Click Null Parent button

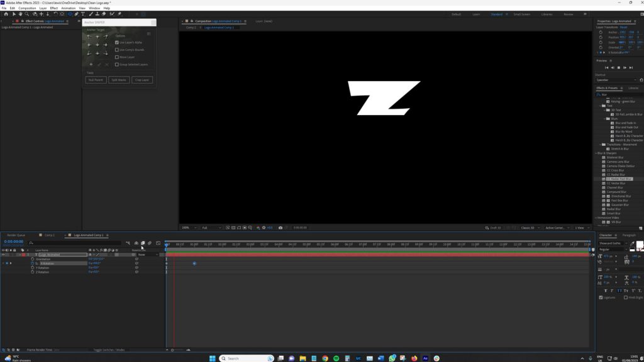tap(96, 80)
